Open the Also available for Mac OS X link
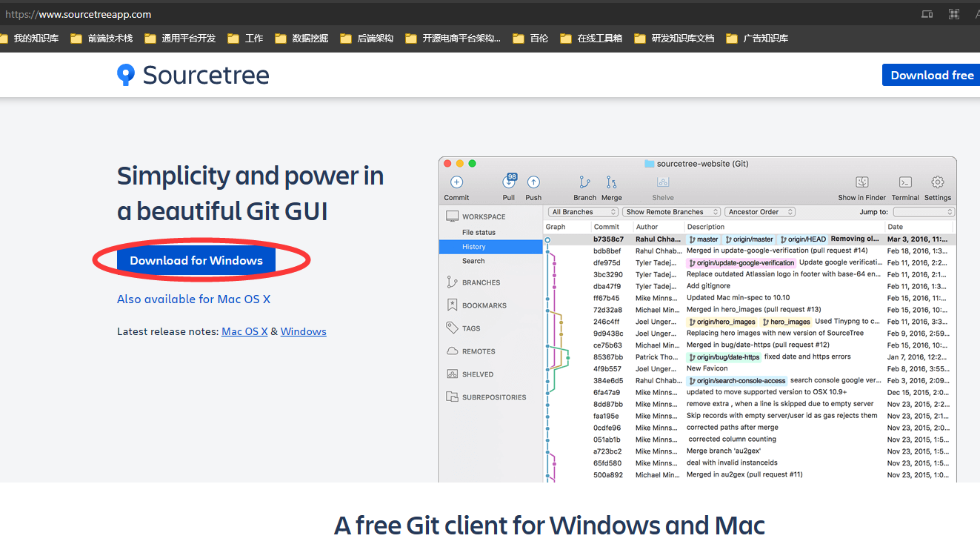 coord(194,299)
